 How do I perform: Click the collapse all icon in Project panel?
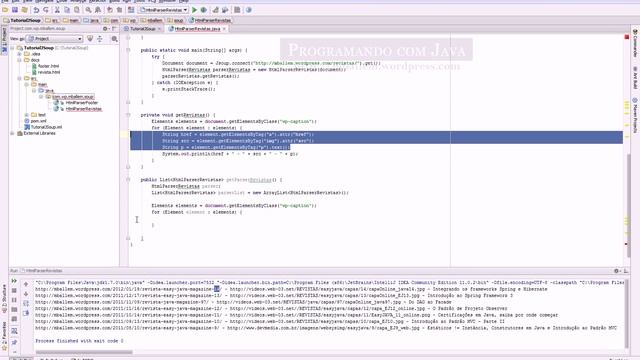(100, 39)
